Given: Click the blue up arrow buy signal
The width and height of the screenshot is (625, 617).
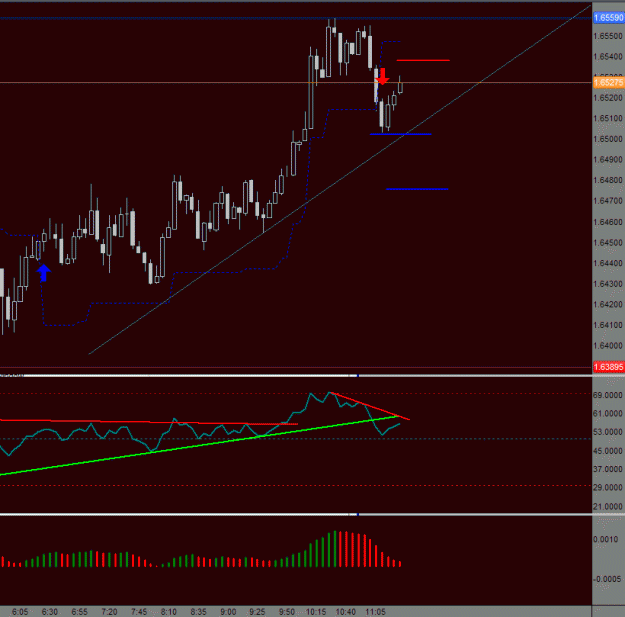Looking at the screenshot, I should pyautogui.click(x=43, y=273).
